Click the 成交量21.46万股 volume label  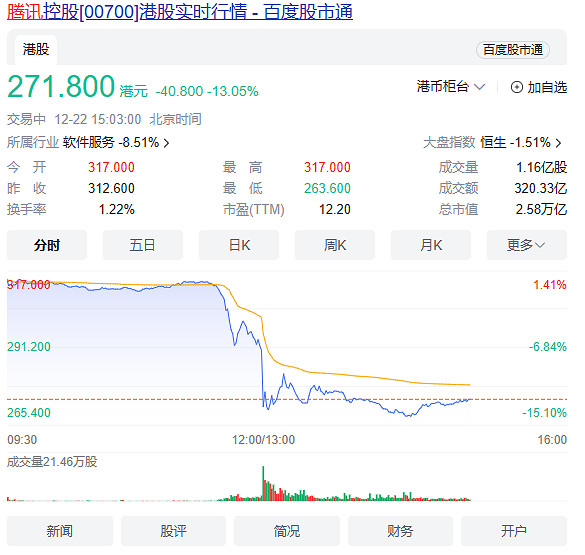(52, 462)
